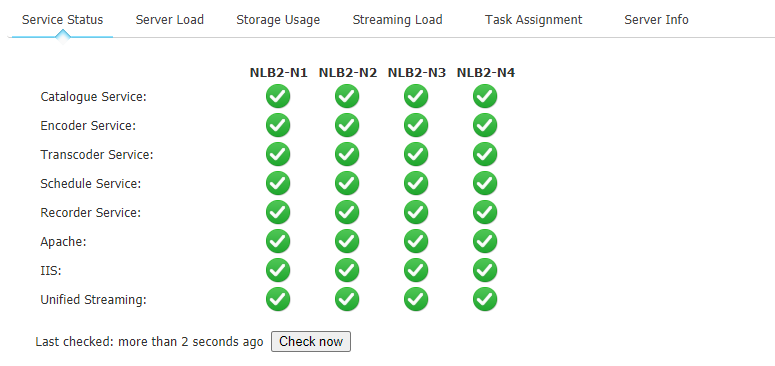
Task: Click the Check now button
Action: coord(311,341)
